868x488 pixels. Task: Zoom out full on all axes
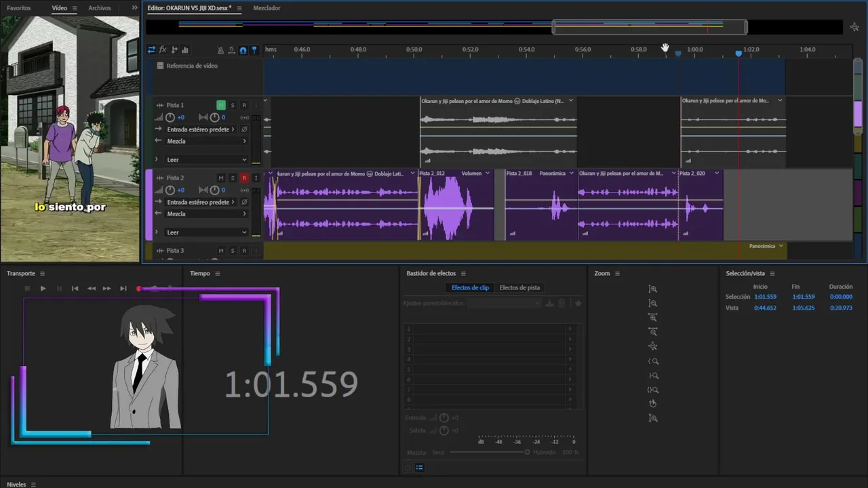pyautogui.click(x=652, y=346)
